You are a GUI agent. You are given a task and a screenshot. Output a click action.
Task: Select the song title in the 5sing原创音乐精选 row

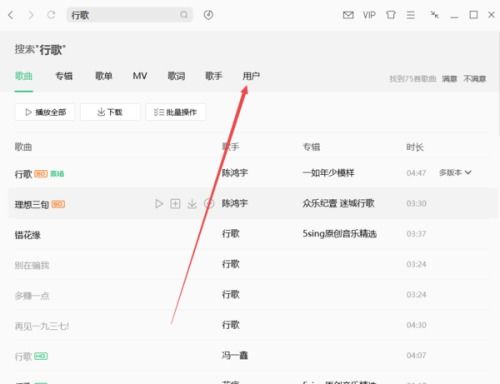[28, 235]
